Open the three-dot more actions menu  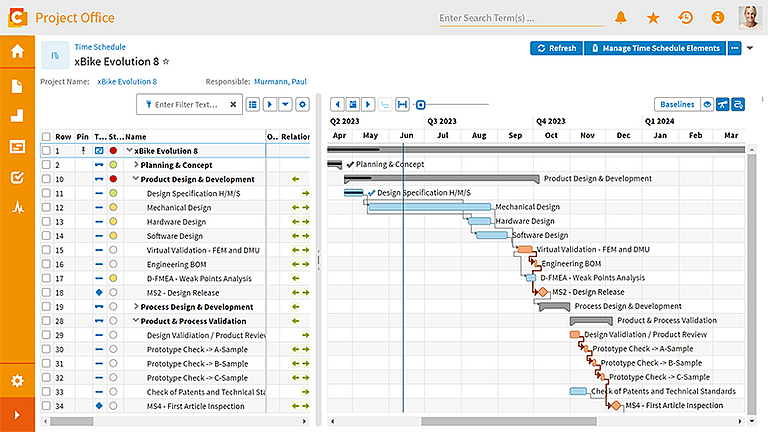[x=734, y=48]
